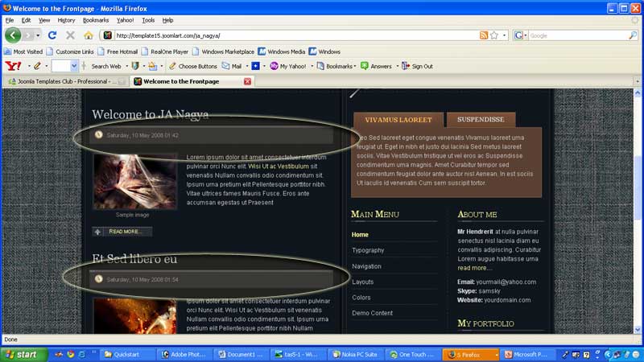
Task: Open dropdown arrow next to Yahoo logo
Action: click(29, 66)
